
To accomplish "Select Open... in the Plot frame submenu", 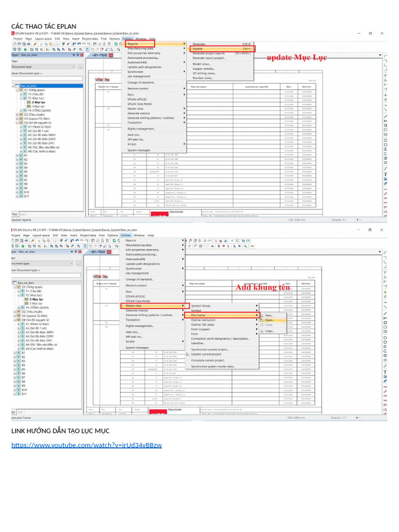I will 269,320.
